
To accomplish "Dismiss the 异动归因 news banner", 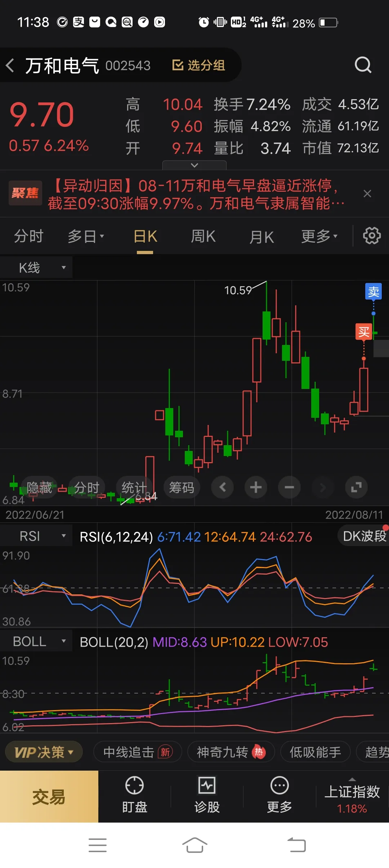I will pyautogui.click(x=367, y=194).
